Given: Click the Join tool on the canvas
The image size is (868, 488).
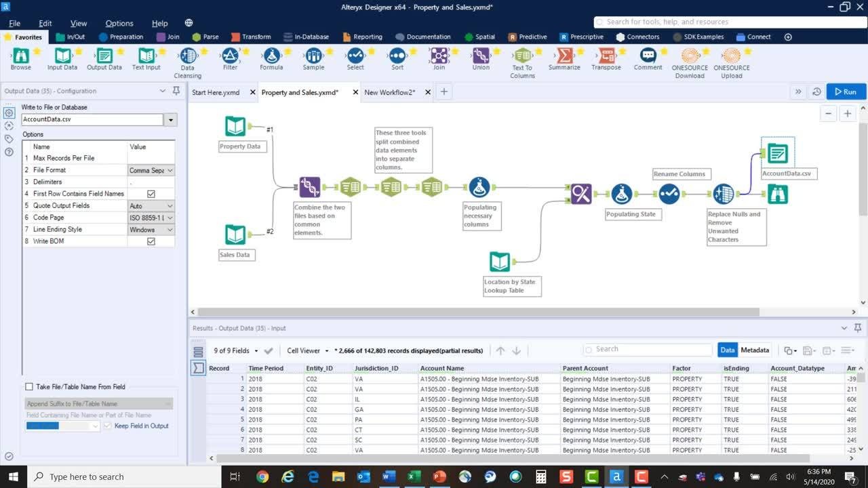Looking at the screenshot, I should [309, 186].
